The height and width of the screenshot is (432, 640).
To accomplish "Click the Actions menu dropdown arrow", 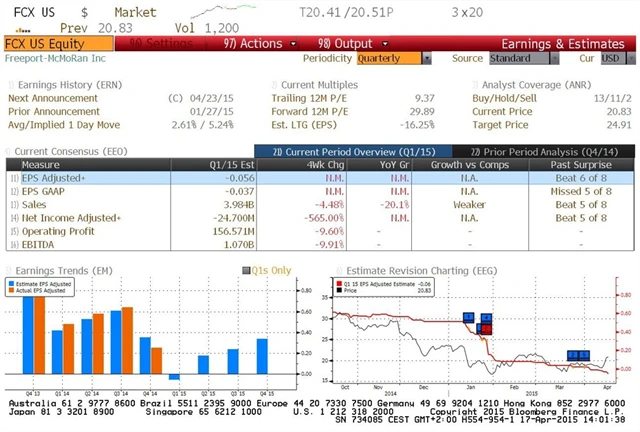I will click(293, 44).
